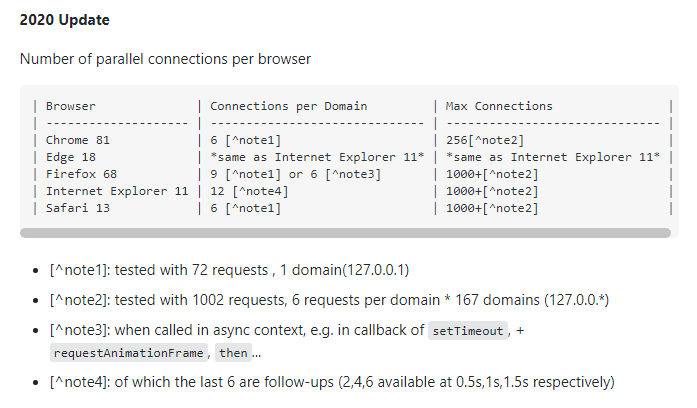Click the "Edge 18" row label
The image size is (697, 408).
pos(71,157)
